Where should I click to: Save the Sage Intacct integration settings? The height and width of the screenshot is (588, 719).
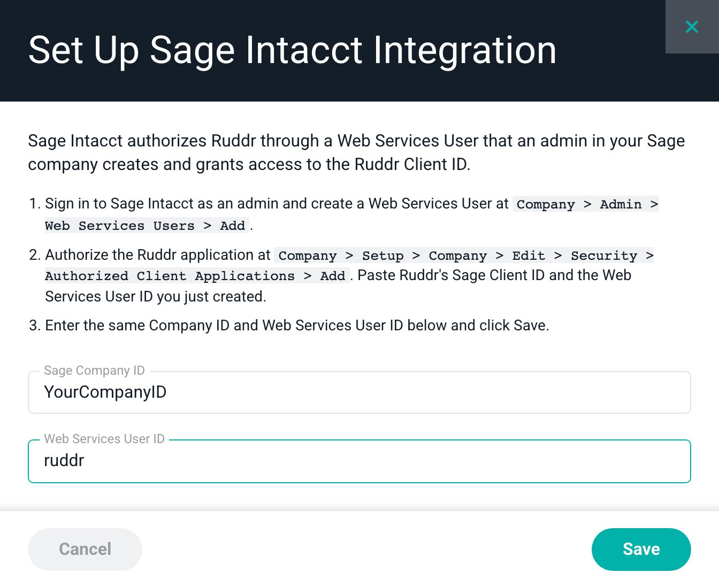[641, 549]
